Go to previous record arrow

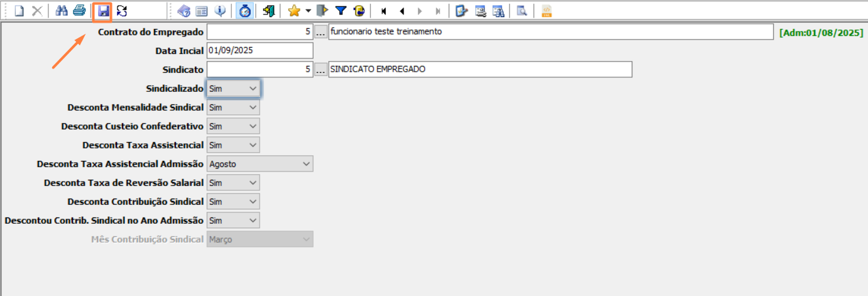pyautogui.click(x=402, y=11)
